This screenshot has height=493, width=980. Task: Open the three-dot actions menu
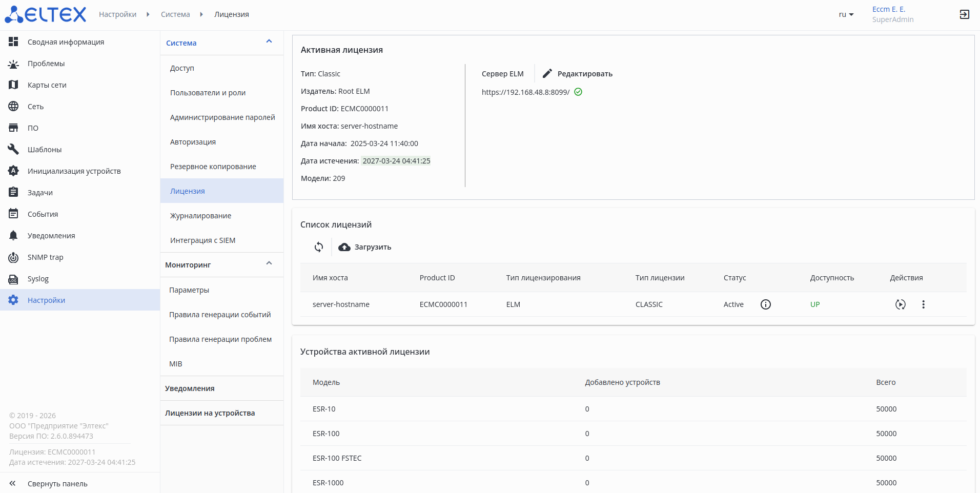coord(923,304)
